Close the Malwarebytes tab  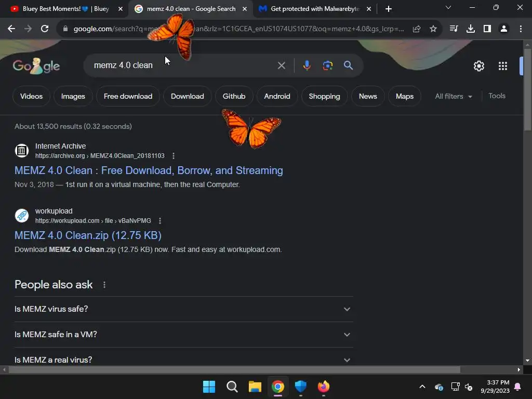coord(369,9)
